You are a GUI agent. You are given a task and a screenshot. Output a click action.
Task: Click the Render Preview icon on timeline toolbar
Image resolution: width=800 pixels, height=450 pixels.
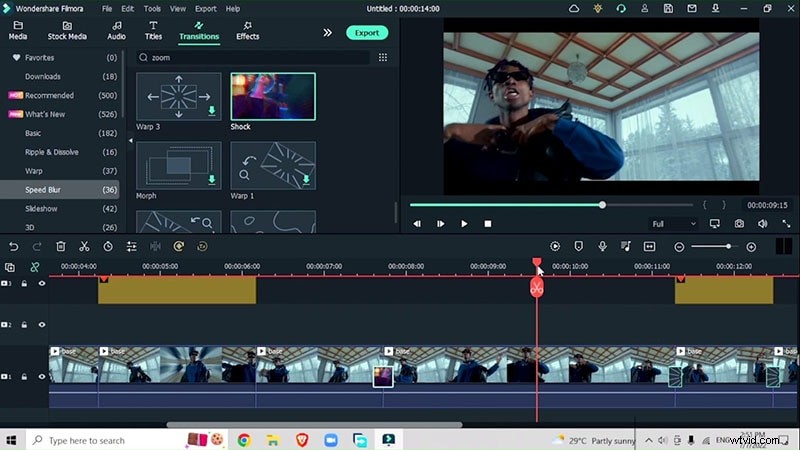click(x=555, y=246)
